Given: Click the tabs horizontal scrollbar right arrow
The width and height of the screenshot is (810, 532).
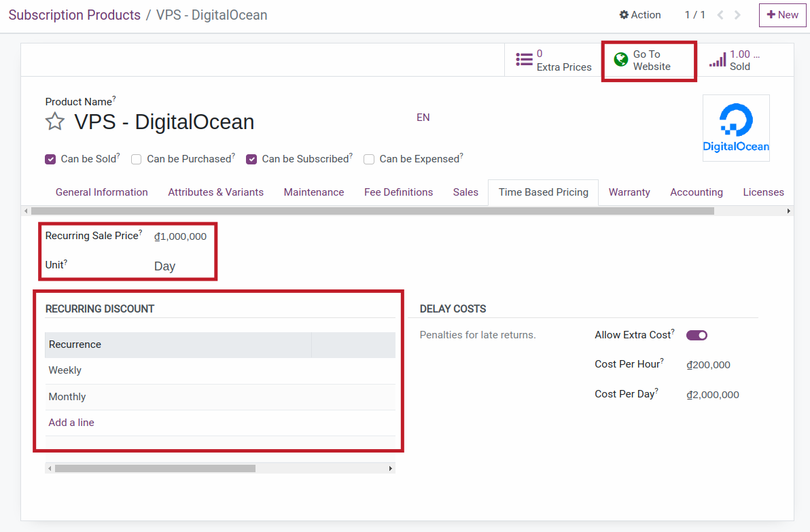Looking at the screenshot, I should pos(788,211).
